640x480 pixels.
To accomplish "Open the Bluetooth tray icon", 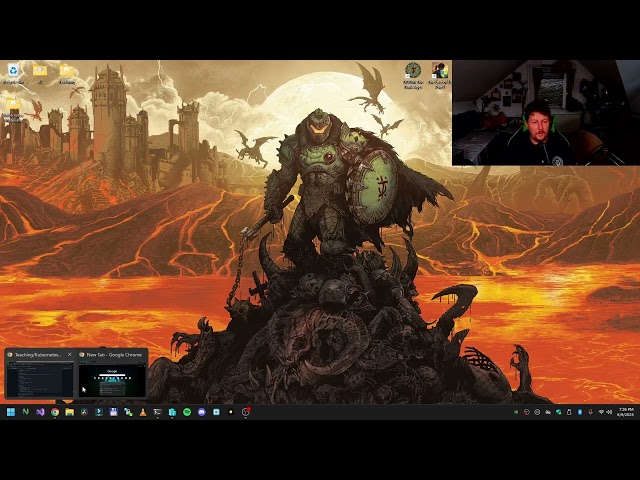I will coord(580,412).
